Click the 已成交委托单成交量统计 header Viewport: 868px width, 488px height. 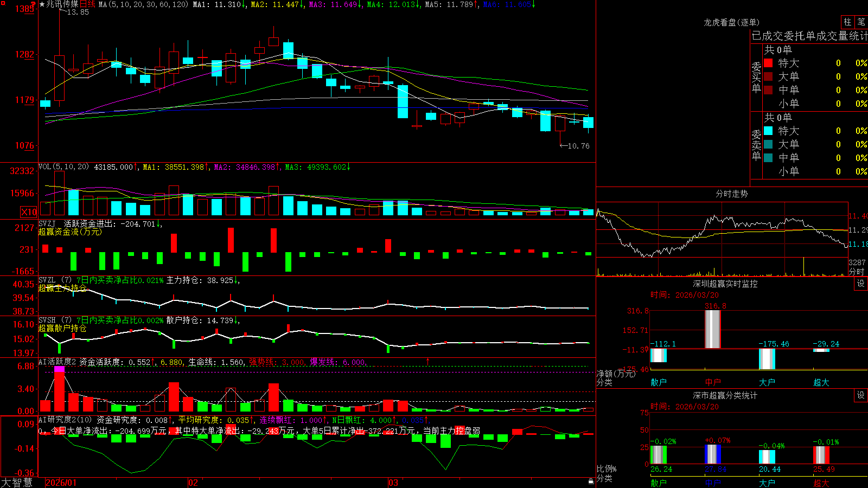tap(809, 36)
